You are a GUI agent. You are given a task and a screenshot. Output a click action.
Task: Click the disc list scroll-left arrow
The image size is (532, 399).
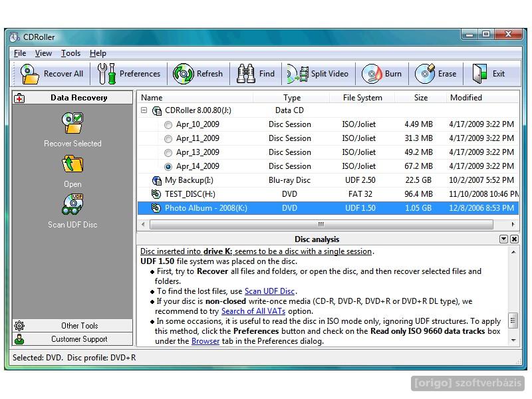pyautogui.click(x=143, y=224)
